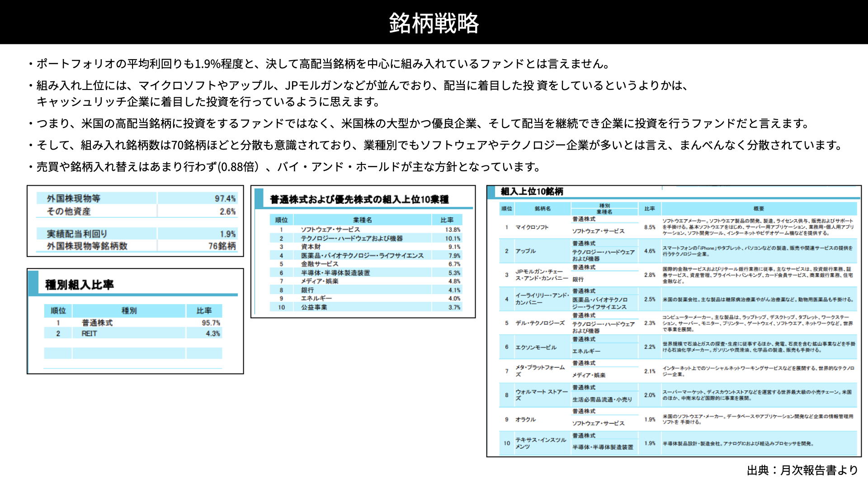Click the テクノロジー・ハードウェアおよび機器 row in the top-10 sector table
The width and height of the screenshot is (868, 488).
(x=366, y=238)
